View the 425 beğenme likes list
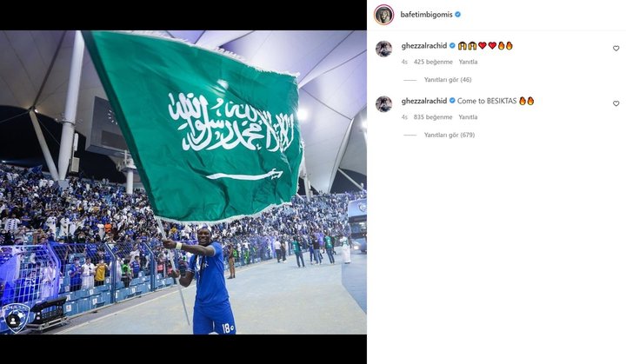 pos(433,62)
